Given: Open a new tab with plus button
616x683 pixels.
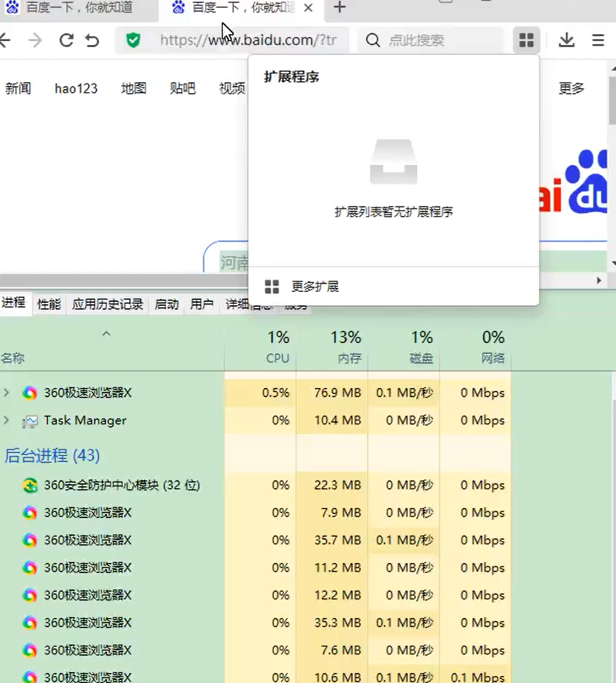Looking at the screenshot, I should 340,8.
